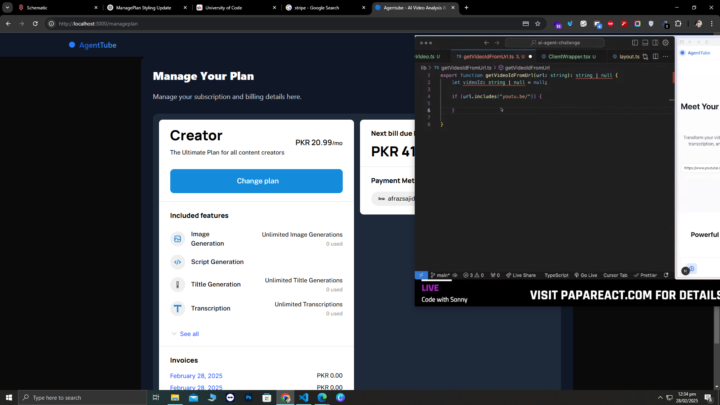Expand the See all features list
This screenshot has width=720, height=405.
tap(185, 334)
